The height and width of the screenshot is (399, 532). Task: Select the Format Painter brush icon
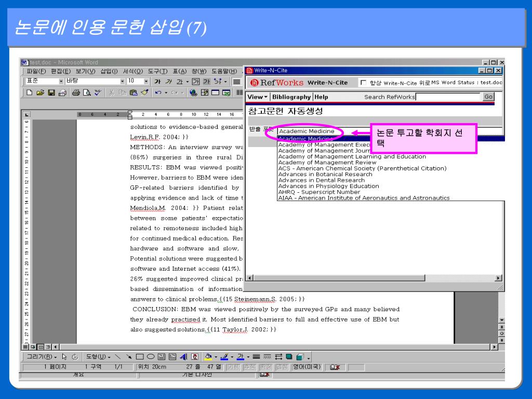(144, 92)
